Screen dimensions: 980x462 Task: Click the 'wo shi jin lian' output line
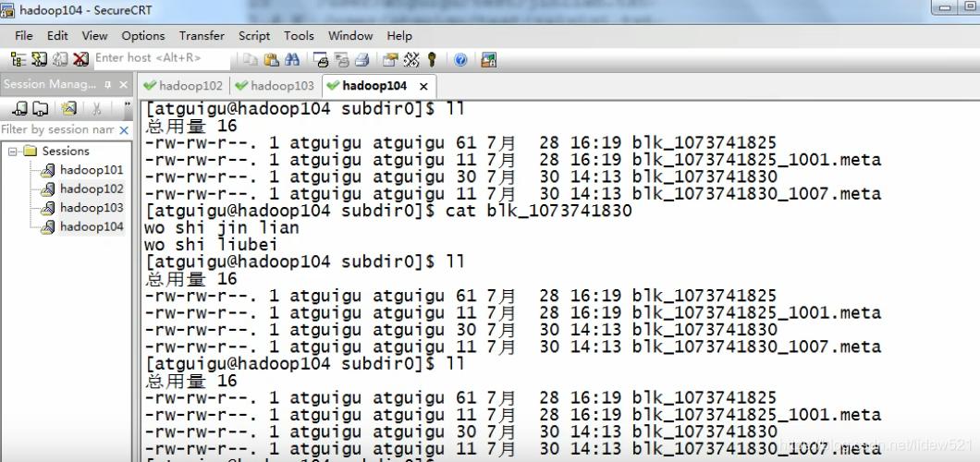(x=221, y=228)
